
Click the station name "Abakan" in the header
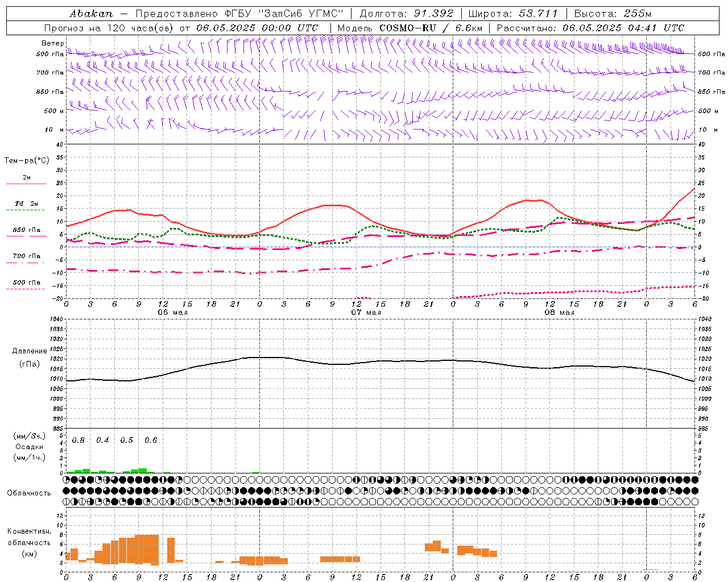(91, 14)
